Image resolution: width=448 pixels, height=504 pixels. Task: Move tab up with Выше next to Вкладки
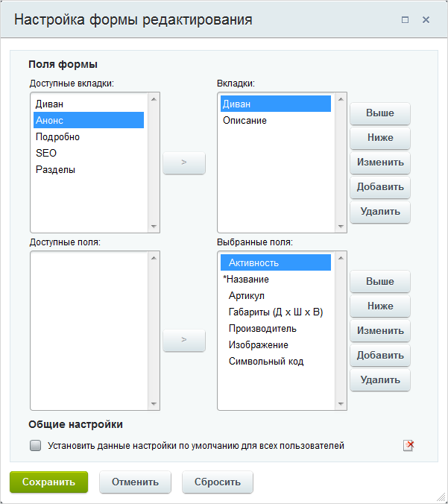380,113
